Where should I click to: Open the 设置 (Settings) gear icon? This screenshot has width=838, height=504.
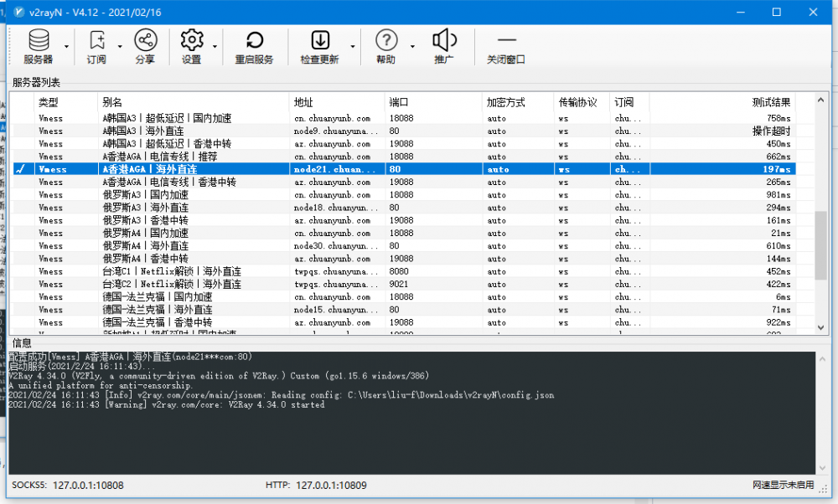[x=192, y=42]
